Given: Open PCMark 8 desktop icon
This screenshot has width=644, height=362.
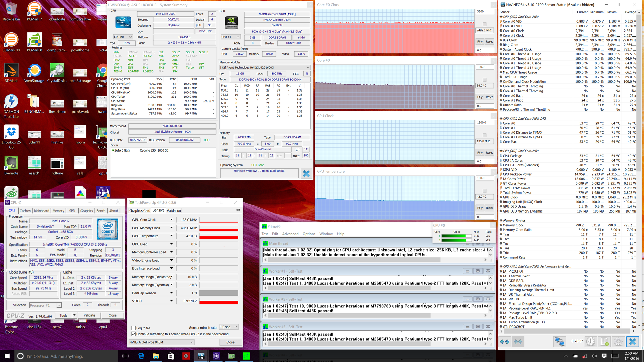Looking at the screenshot, I should click(x=34, y=43).
